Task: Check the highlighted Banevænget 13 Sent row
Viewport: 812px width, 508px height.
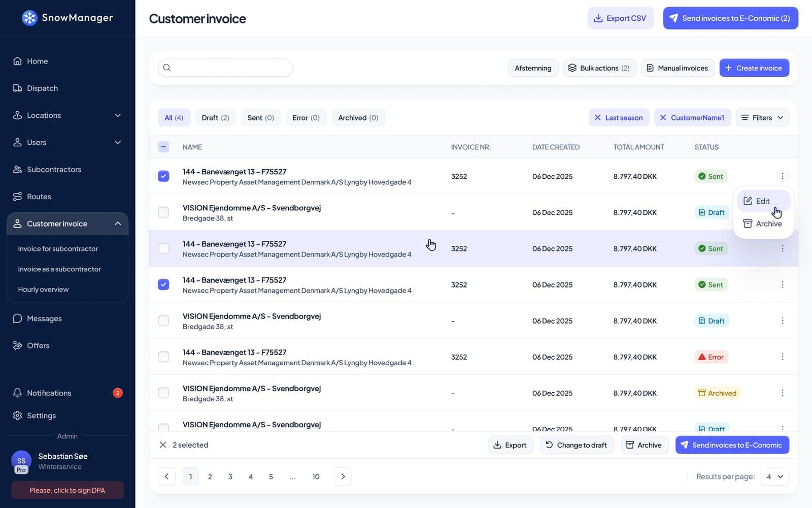Action: 163,248
